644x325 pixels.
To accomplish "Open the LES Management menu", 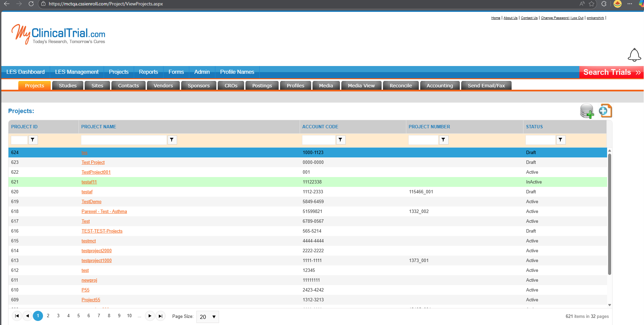I will coord(77,72).
